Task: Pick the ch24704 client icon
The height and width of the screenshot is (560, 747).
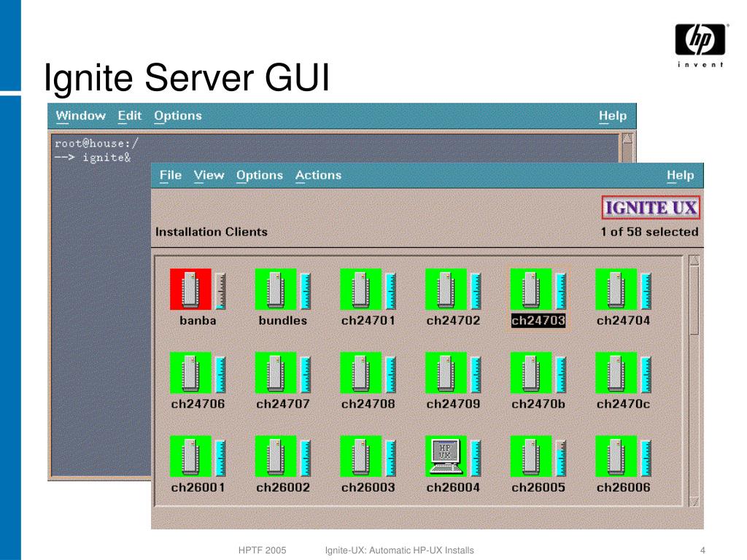Action: pyautogui.click(x=616, y=289)
